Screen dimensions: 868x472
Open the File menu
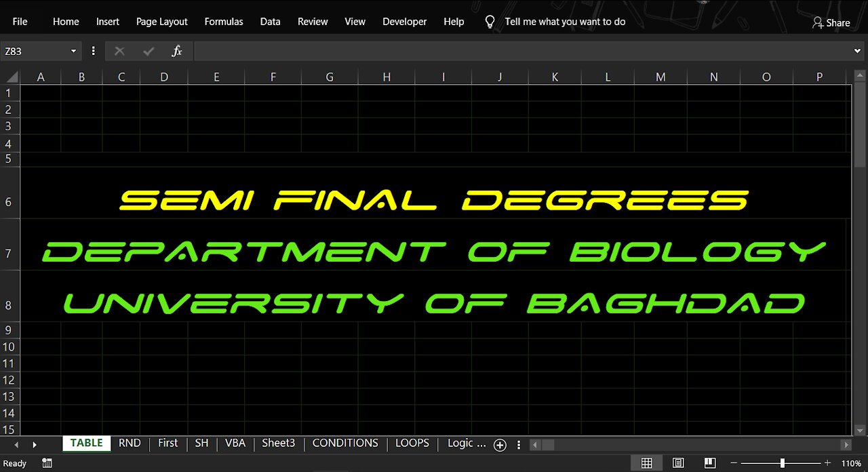coord(20,22)
